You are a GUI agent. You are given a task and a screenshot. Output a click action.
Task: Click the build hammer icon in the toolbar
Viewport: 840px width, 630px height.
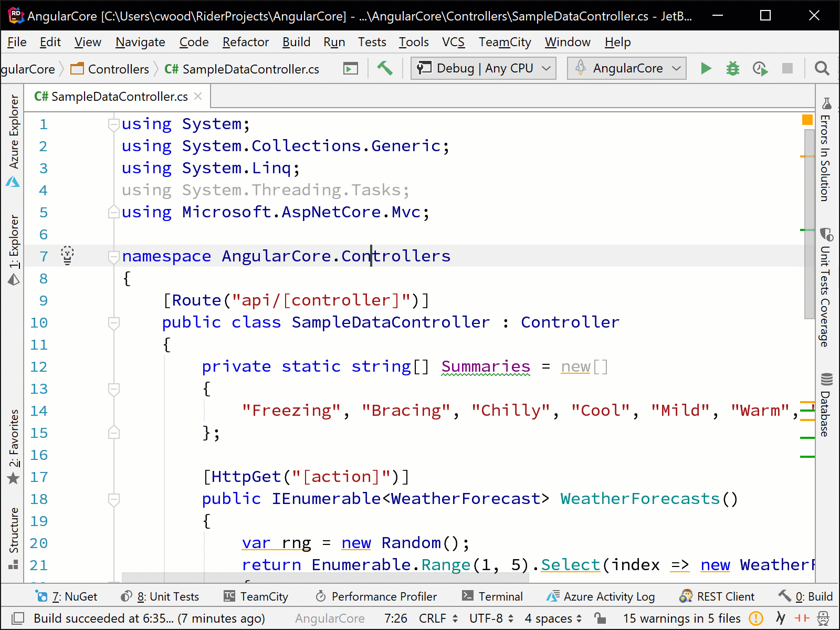pyautogui.click(x=385, y=68)
